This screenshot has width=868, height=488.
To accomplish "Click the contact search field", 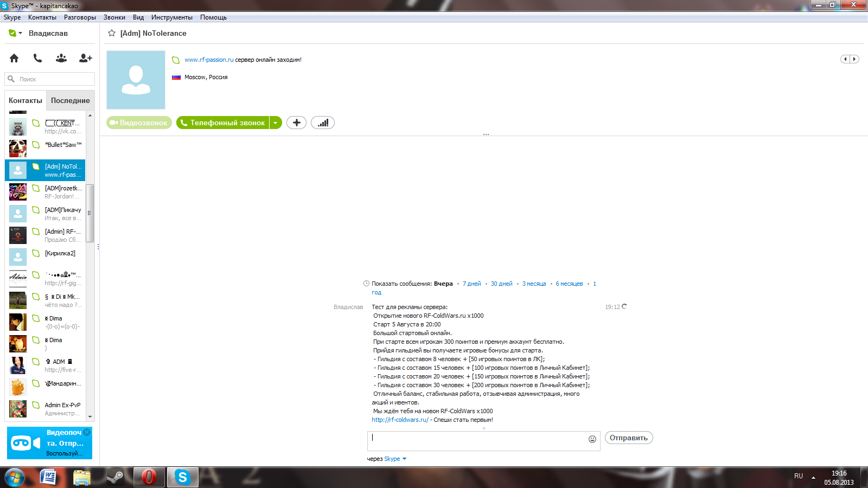I will [x=50, y=79].
